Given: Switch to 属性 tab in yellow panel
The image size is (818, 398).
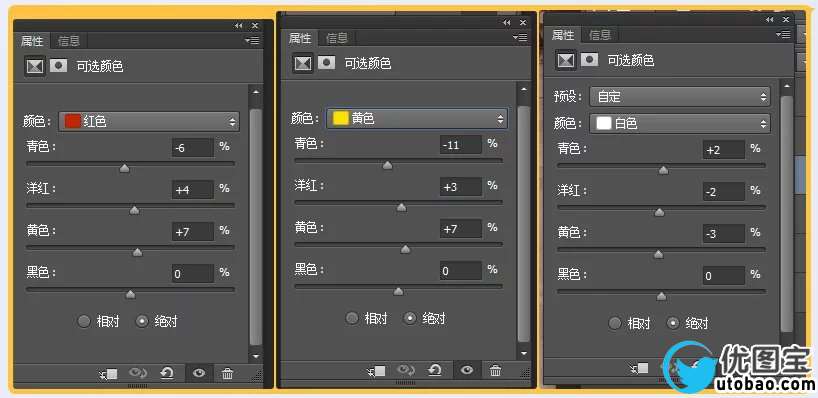Looking at the screenshot, I should pyautogui.click(x=300, y=38).
